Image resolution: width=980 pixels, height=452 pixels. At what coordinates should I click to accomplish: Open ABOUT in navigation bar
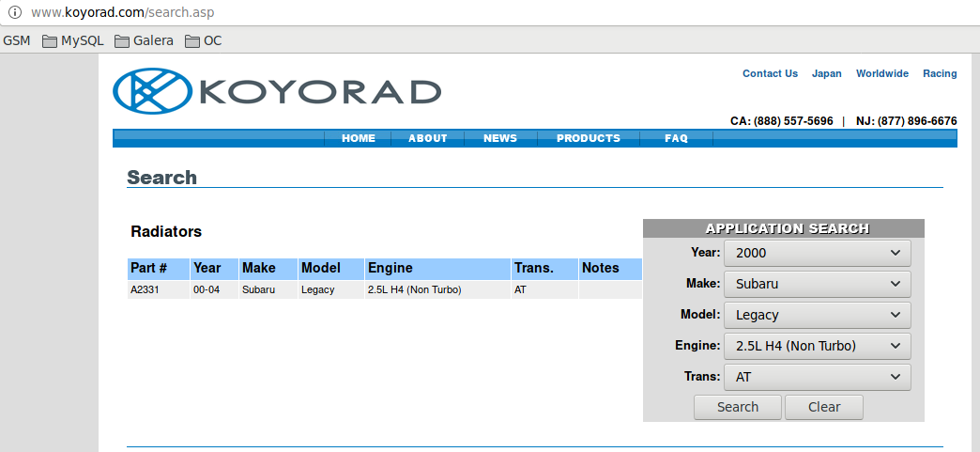pyautogui.click(x=427, y=138)
